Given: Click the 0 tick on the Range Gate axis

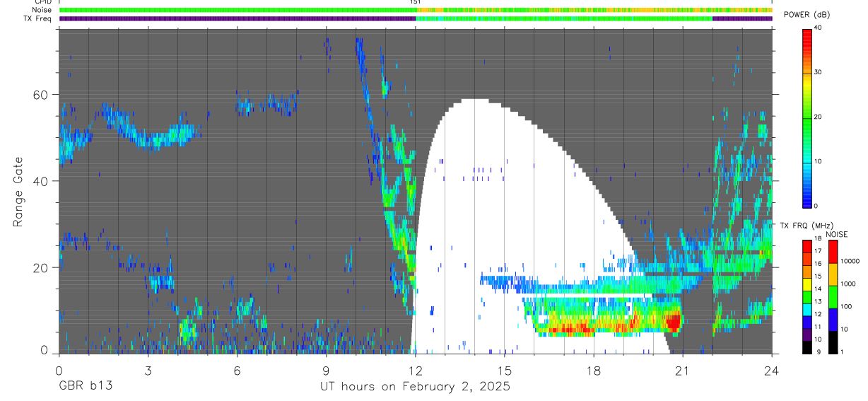Looking at the screenshot, I should pos(45,351).
